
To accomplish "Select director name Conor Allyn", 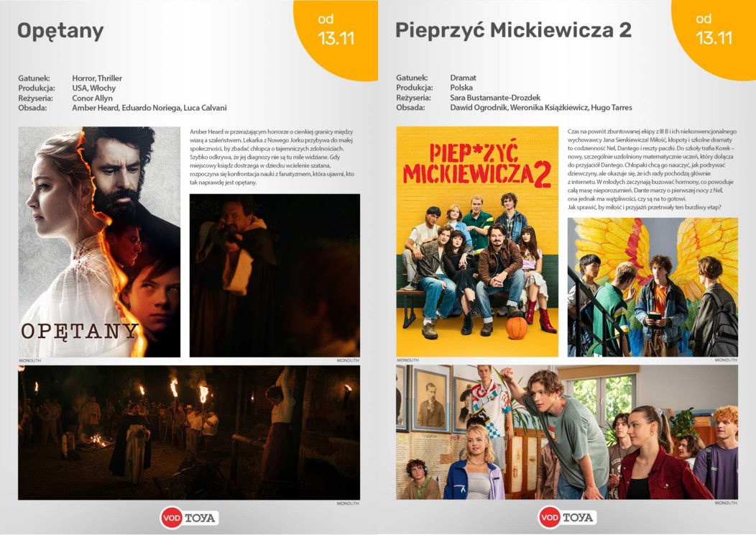I will [92, 98].
